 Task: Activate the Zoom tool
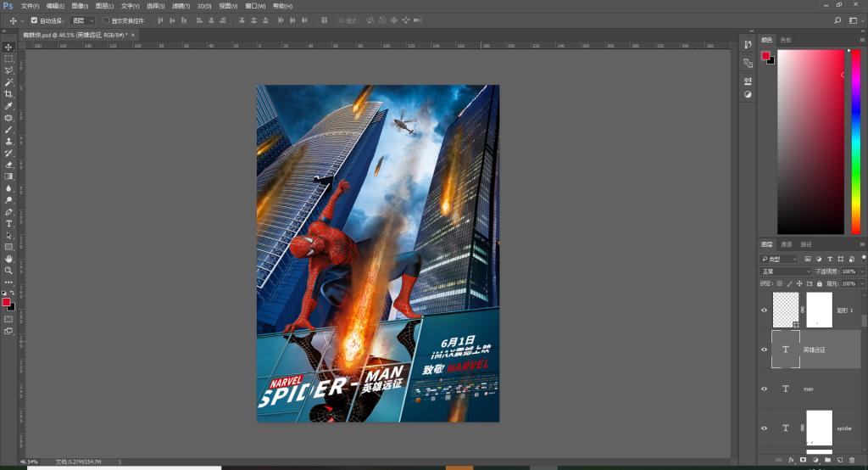pyautogui.click(x=8, y=271)
